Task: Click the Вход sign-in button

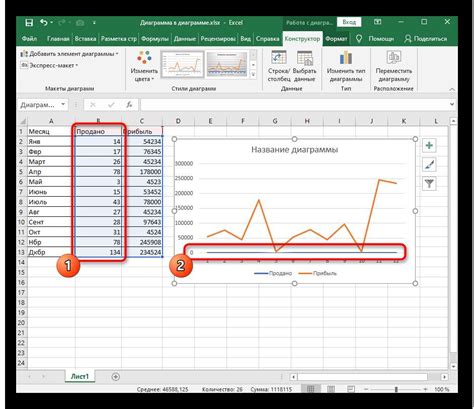Action: [x=349, y=22]
